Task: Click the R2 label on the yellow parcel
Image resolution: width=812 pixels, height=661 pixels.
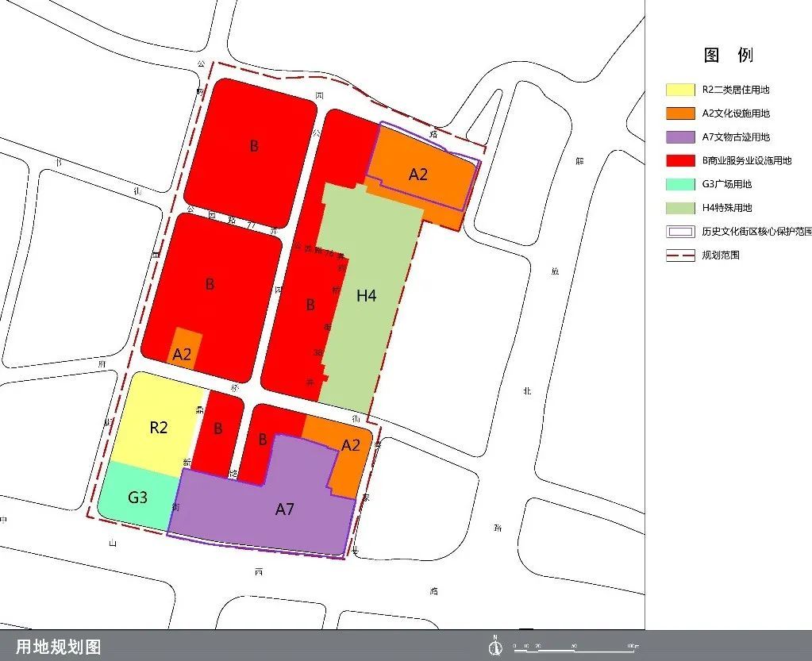Action: (x=159, y=428)
